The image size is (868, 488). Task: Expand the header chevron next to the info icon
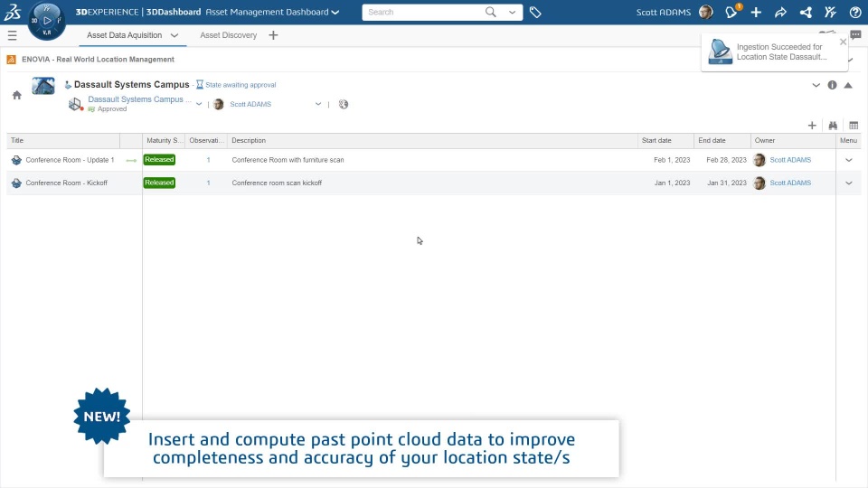tap(816, 85)
